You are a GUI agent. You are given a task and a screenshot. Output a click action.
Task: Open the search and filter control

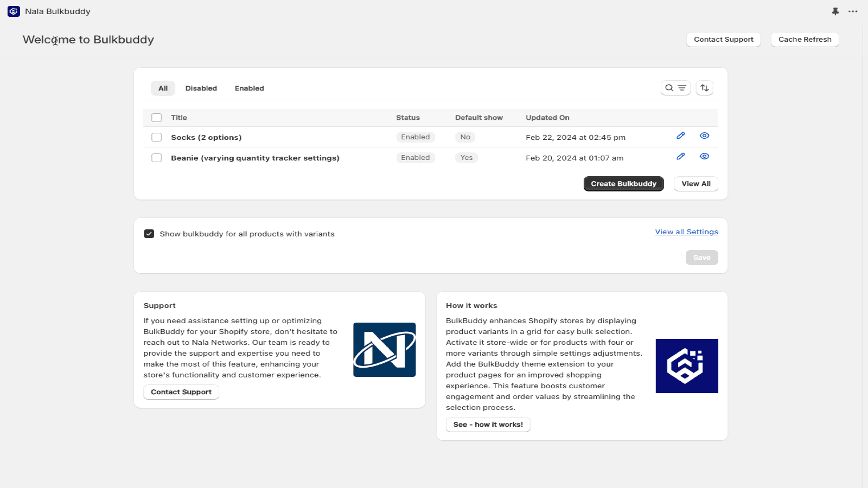tap(675, 87)
